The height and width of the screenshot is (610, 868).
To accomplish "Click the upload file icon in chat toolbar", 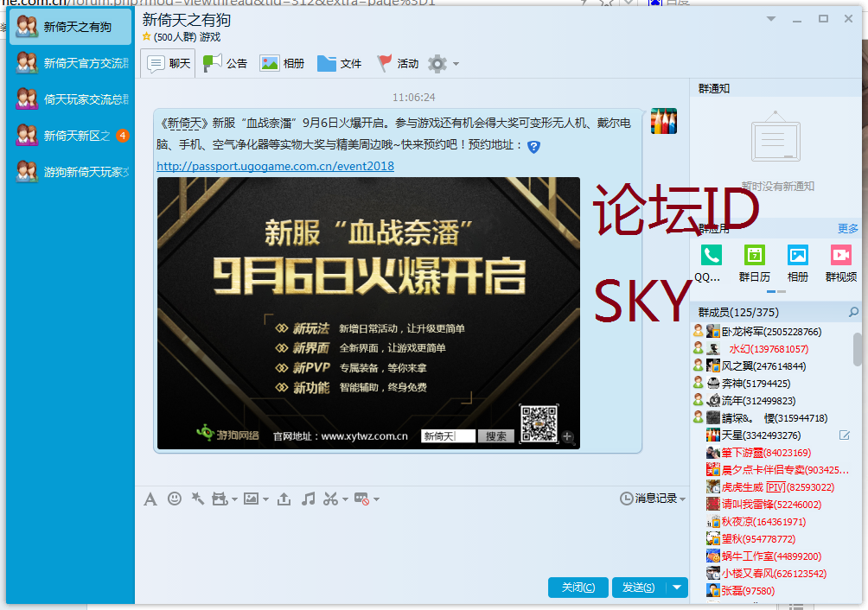I will pyautogui.click(x=284, y=499).
